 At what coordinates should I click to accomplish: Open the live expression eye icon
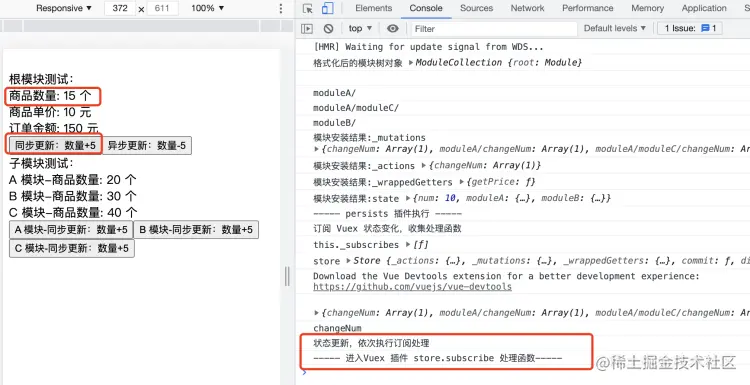tap(393, 29)
